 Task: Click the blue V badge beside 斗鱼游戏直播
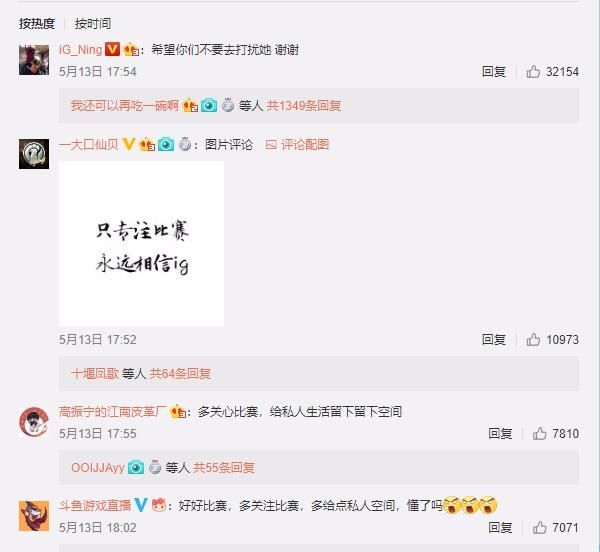point(141,505)
